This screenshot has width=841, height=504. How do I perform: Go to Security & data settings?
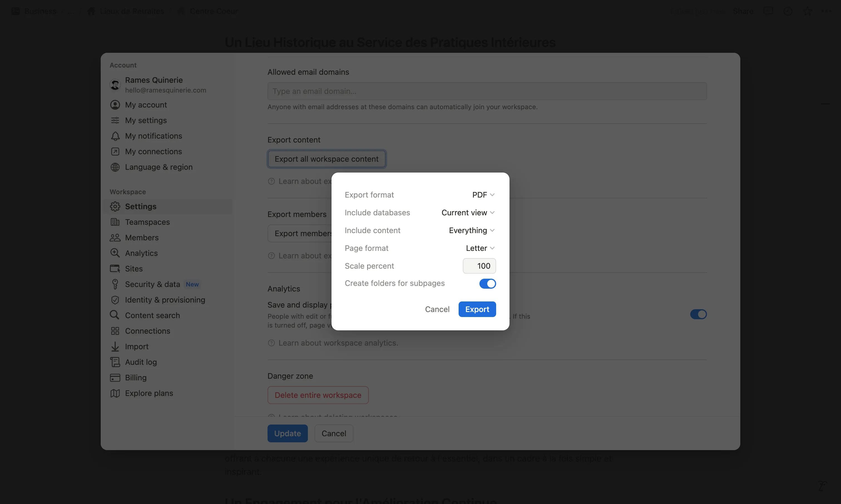pos(168,284)
